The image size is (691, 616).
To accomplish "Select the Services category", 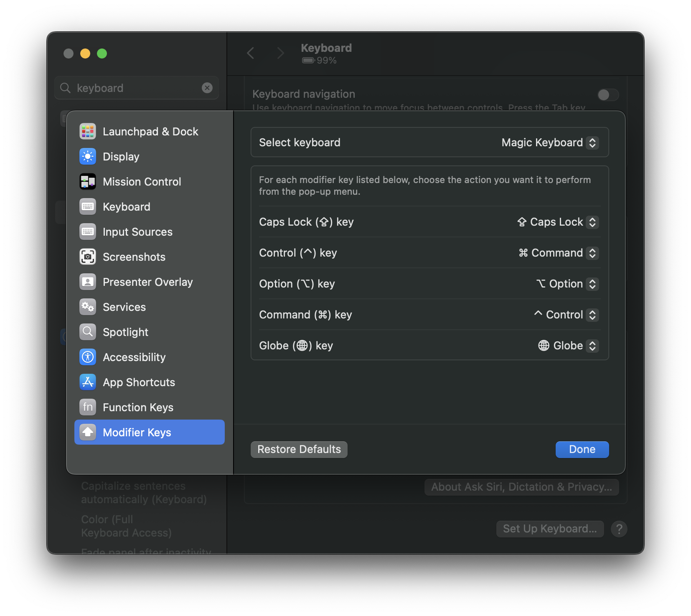I will point(150,307).
